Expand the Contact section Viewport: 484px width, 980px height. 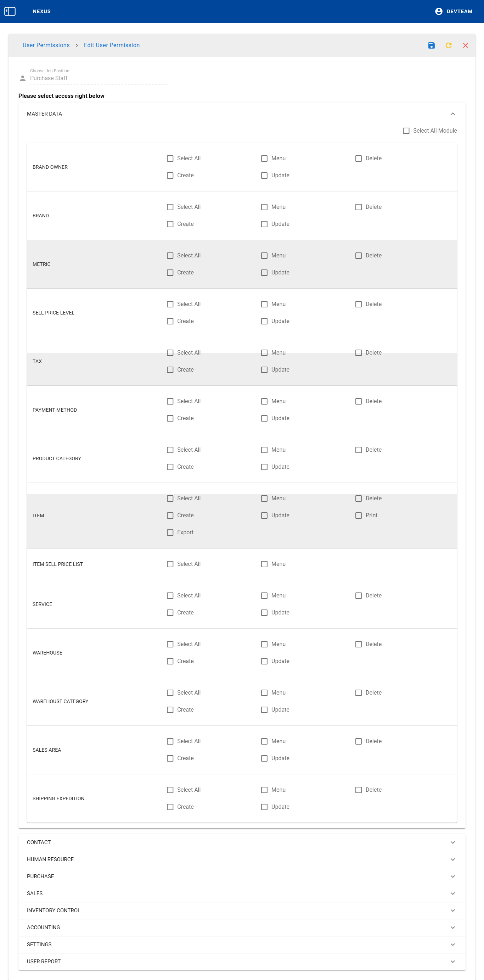point(452,842)
